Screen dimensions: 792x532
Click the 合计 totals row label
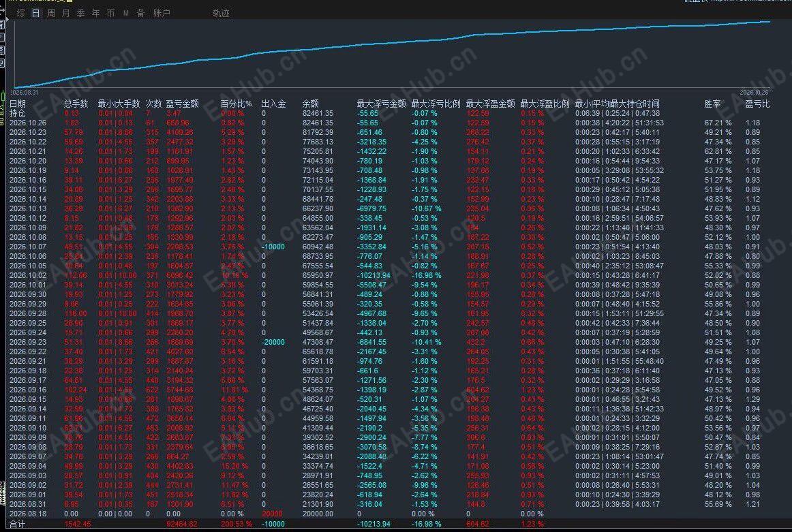17,524
